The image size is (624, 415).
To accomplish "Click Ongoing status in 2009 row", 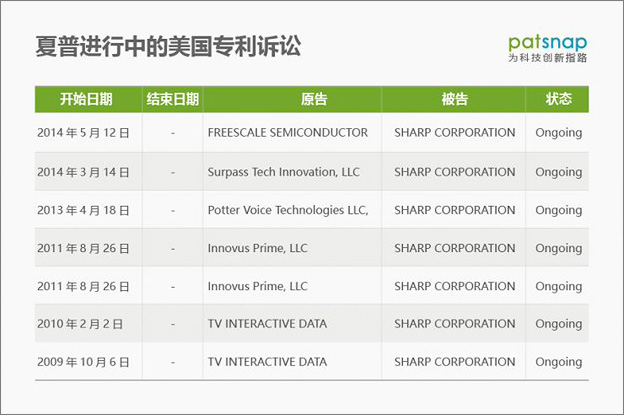I will tap(559, 362).
